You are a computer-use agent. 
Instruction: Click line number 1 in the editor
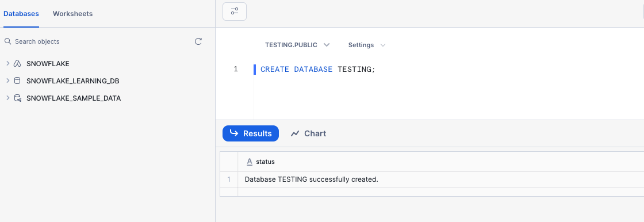point(236,69)
